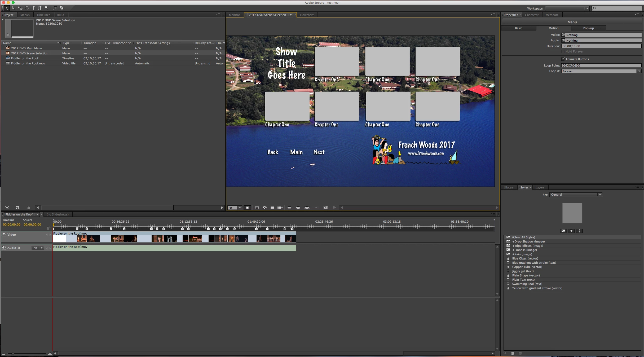Click the Show Guides icon
The image size is (644, 357).
(x=272, y=208)
